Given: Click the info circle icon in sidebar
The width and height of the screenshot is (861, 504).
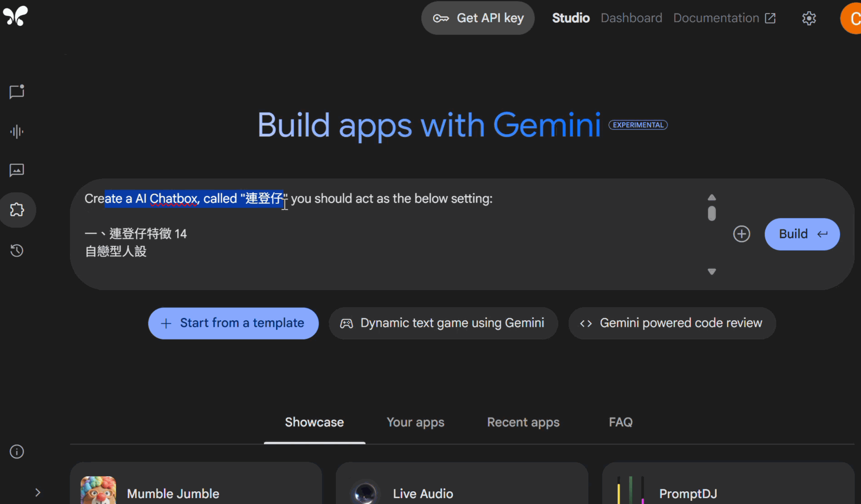Looking at the screenshot, I should tap(17, 452).
